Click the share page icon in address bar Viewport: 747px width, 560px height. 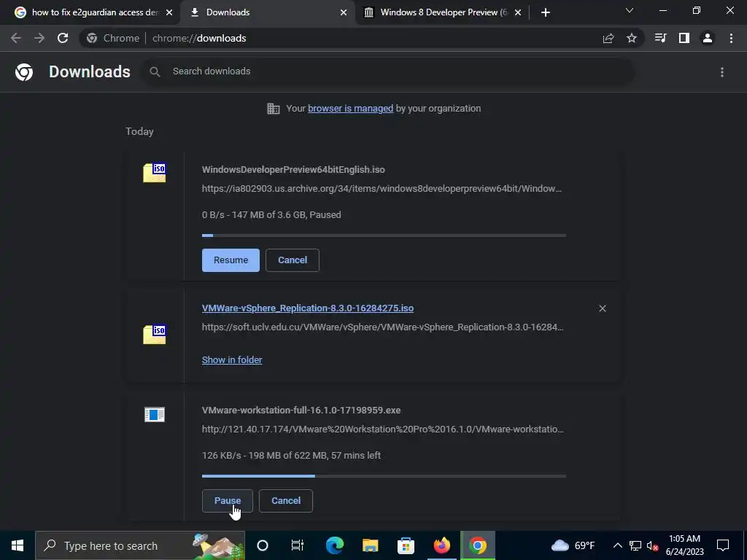[608, 38]
